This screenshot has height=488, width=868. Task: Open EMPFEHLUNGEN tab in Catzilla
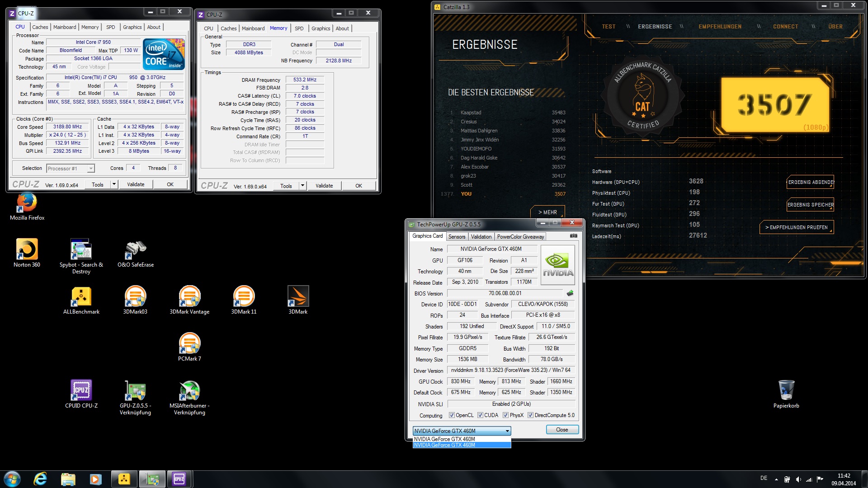(x=720, y=27)
